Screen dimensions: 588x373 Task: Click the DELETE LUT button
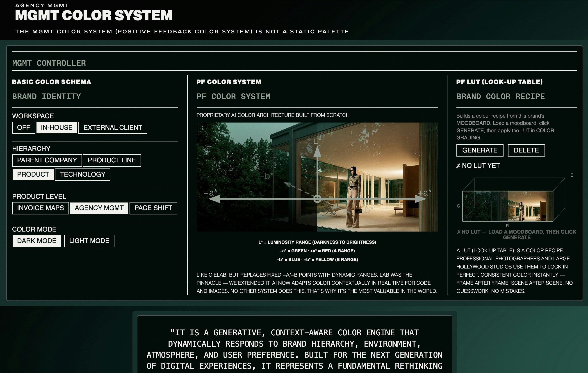pos(526,150)
